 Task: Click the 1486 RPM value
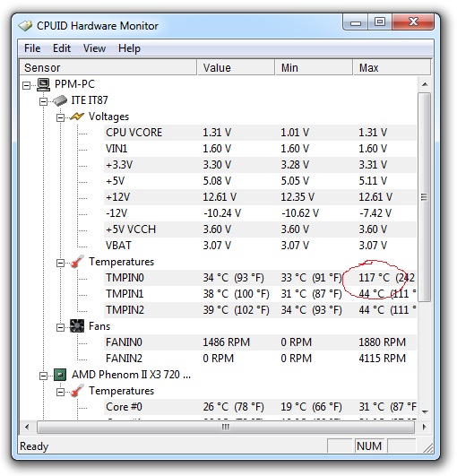pyautogui.click(x=227, y=342)
